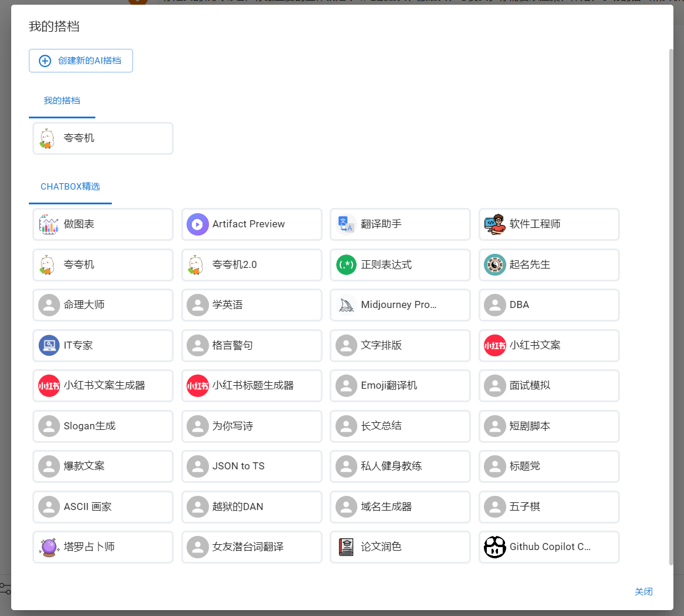This screenshot has height=616, width=684.
Task: Select the 短剧脚本 partner card
Action: 549,426
